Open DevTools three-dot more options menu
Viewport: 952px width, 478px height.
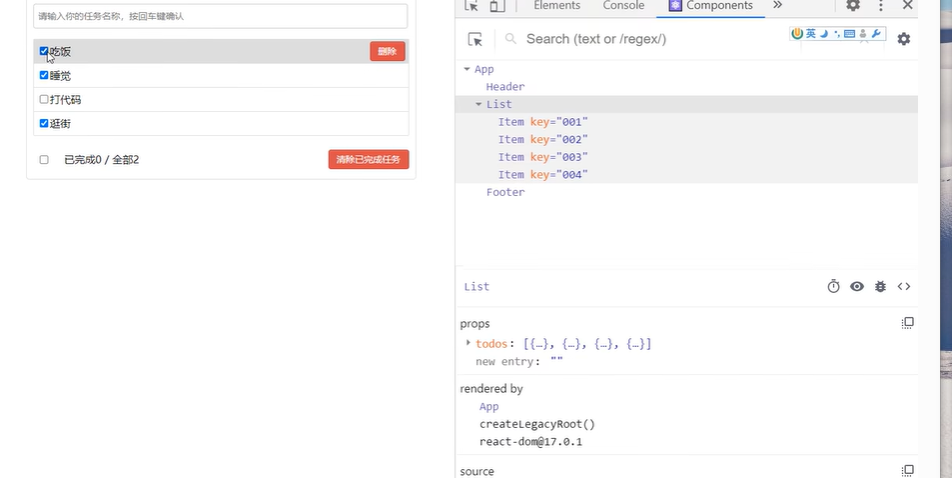pyautogui.click(x=881, y=5)
